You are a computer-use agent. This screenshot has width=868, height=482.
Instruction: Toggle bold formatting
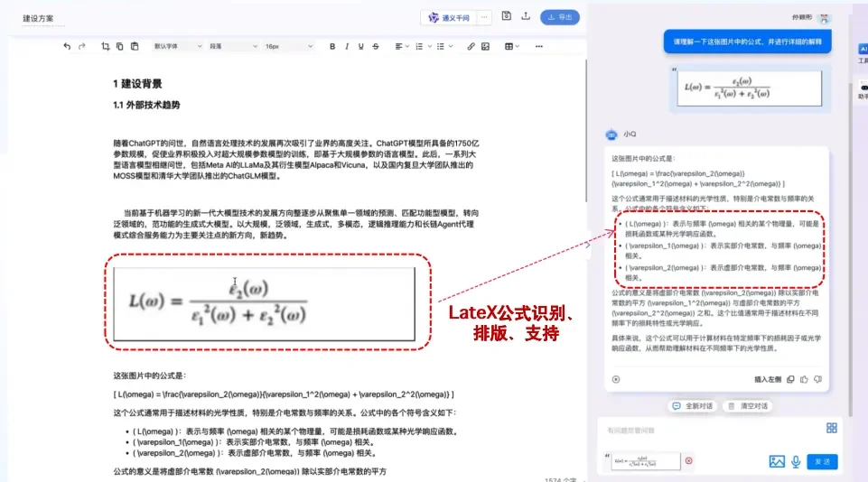(x=332, y=46)
